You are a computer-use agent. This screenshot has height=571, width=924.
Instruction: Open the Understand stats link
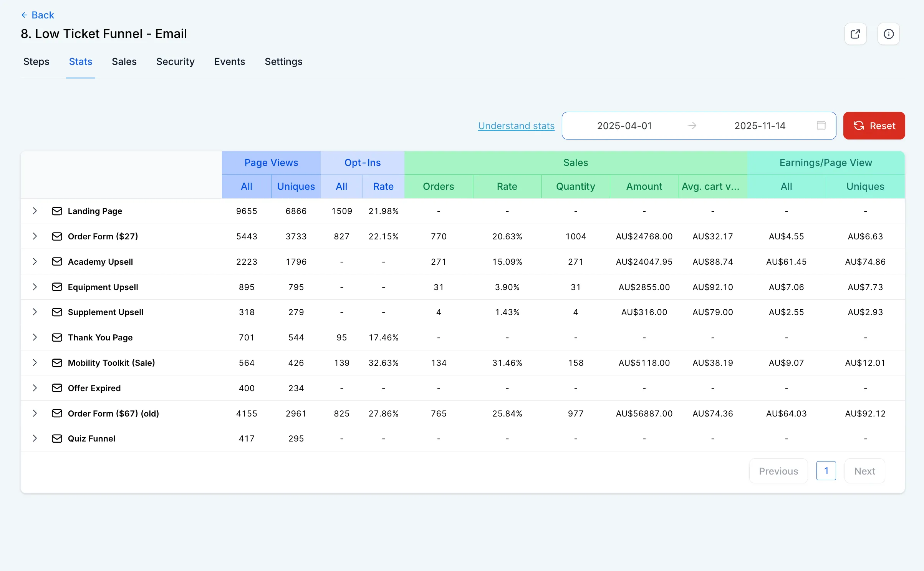516,126
